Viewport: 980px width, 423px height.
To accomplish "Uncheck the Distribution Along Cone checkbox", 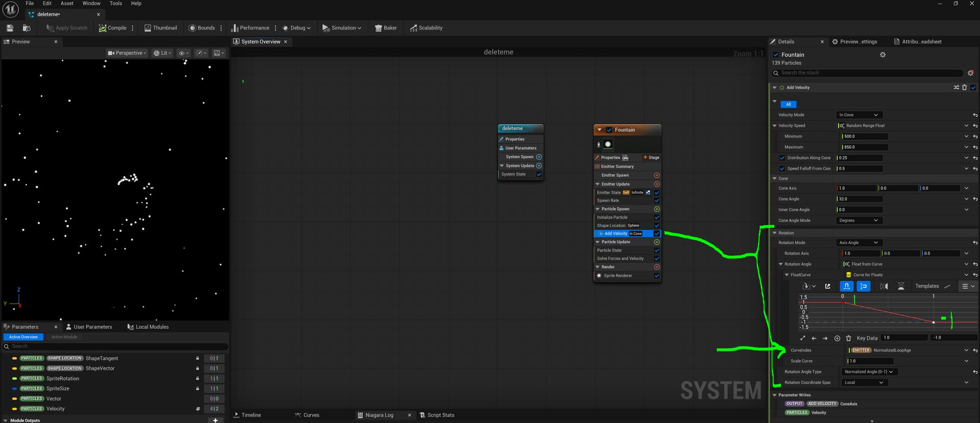I will point(782,158).
